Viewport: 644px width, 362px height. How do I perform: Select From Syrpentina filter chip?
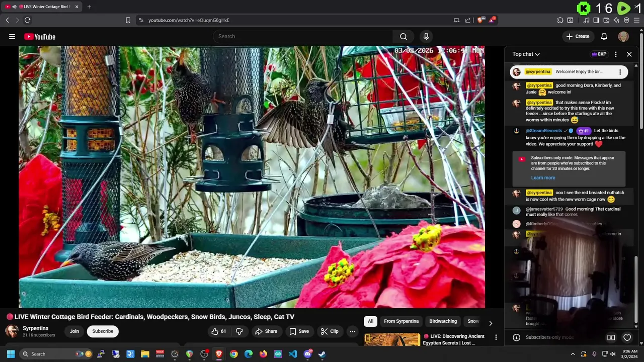pos(401,321)
